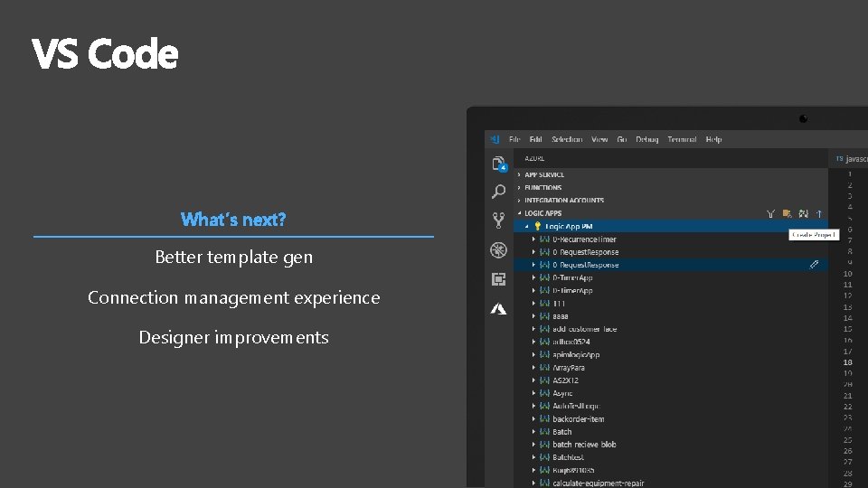
Task: Click line number 18 in editor gutter
Action: pyautogui.click(x=847, y=362)
